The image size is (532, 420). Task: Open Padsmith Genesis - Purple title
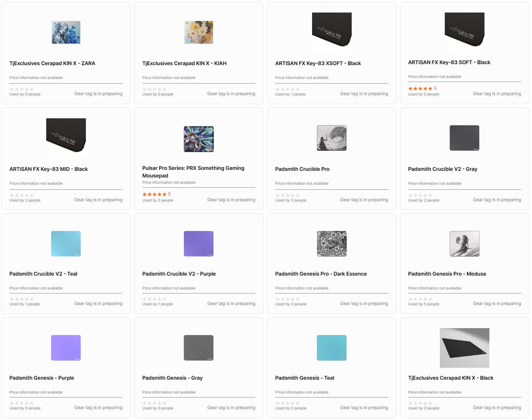point(42,378)
